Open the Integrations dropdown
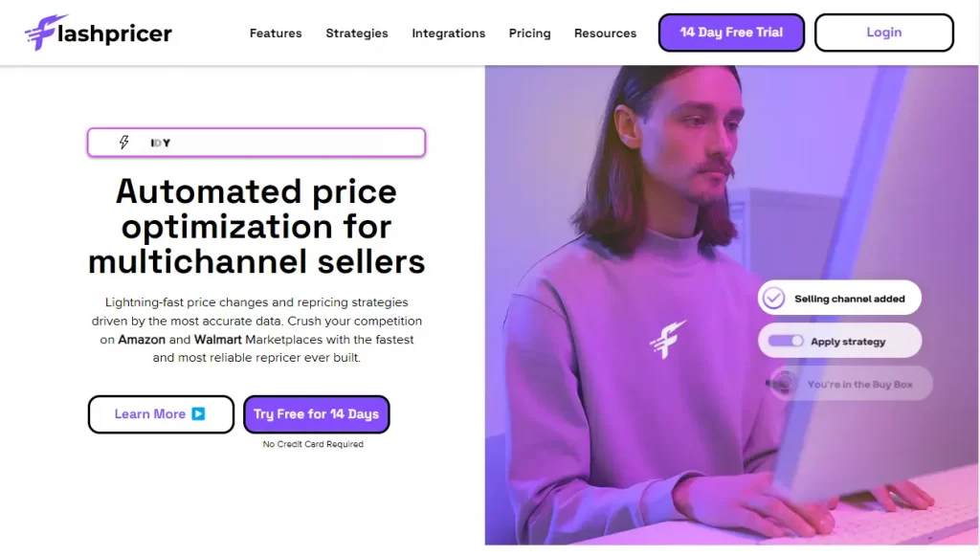 (x=448, y=33)
